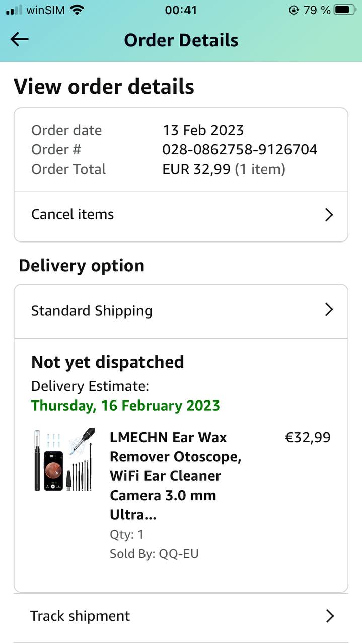The width and height of the screenshot is (362, 644).
Task: Tap order number 028-0862758-9126704
Action: [x=240, y=149]
